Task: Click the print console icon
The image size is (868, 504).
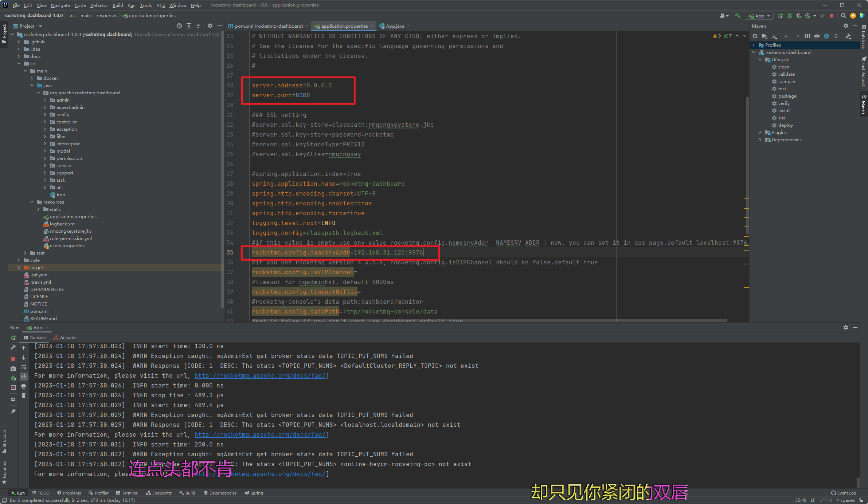Action: coord(24,386)
